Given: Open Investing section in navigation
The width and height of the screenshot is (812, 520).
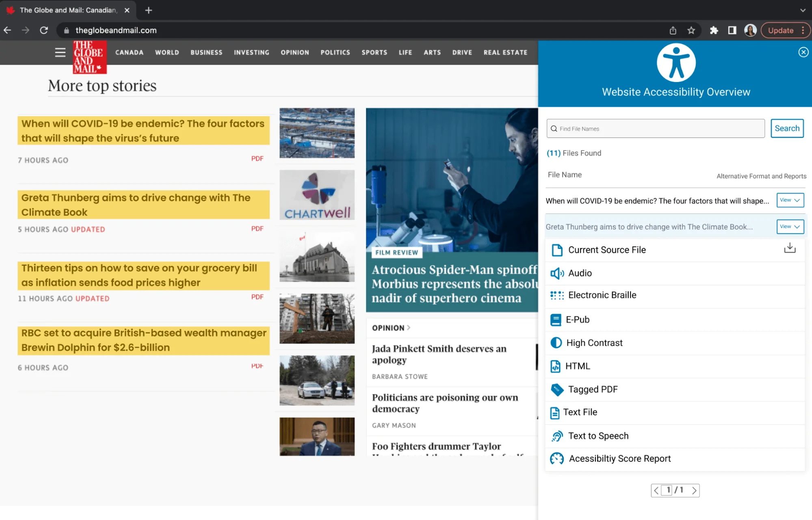Looking at the screenshot, I should (251, 52).
